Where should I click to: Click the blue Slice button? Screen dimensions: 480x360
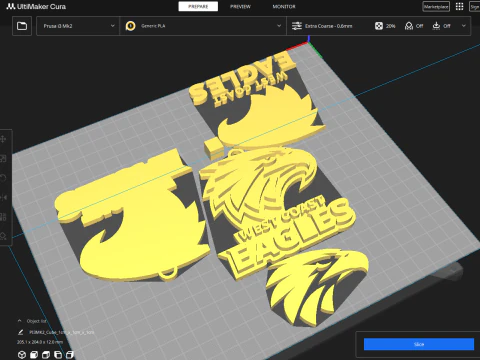(419, 344)
